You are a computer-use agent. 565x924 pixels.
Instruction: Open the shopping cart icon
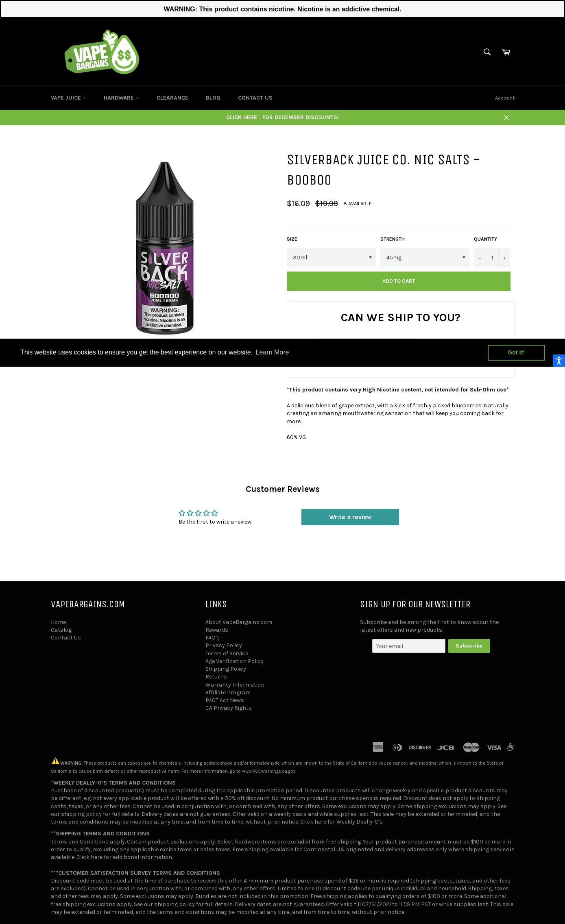click(x=506, y=52)
